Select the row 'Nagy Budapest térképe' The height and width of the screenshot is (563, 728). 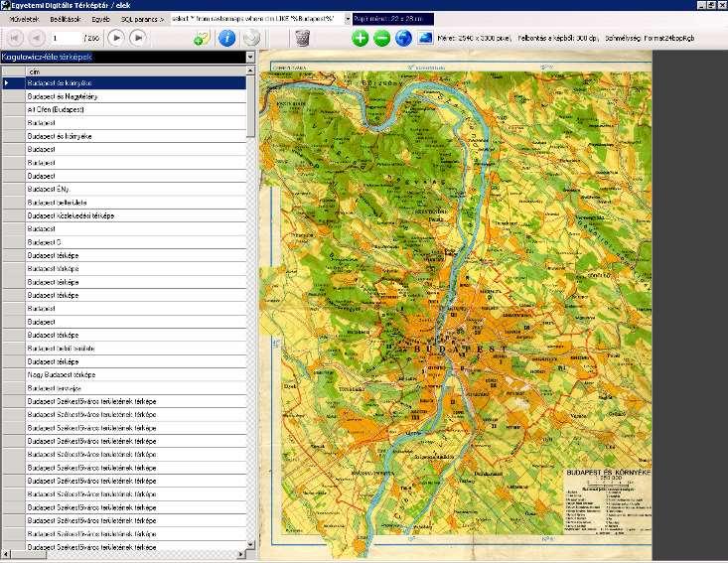(136, 374)
